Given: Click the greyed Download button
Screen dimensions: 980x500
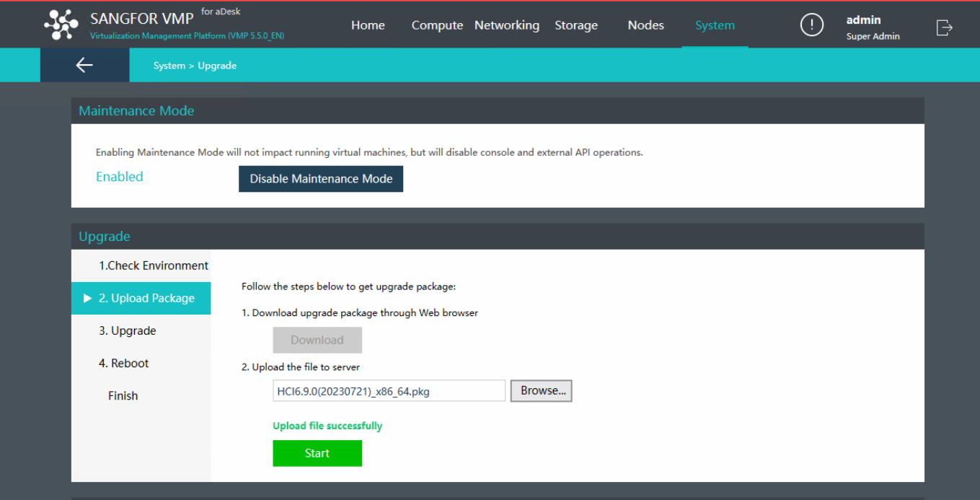Looking at the screenshot, I should coord(317,340).
